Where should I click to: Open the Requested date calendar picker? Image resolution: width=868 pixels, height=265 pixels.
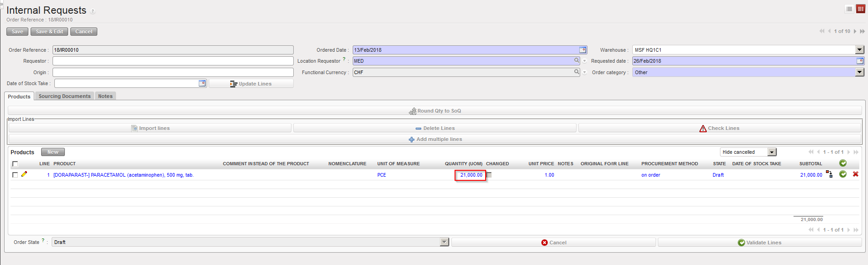click(x=860, y=61)
